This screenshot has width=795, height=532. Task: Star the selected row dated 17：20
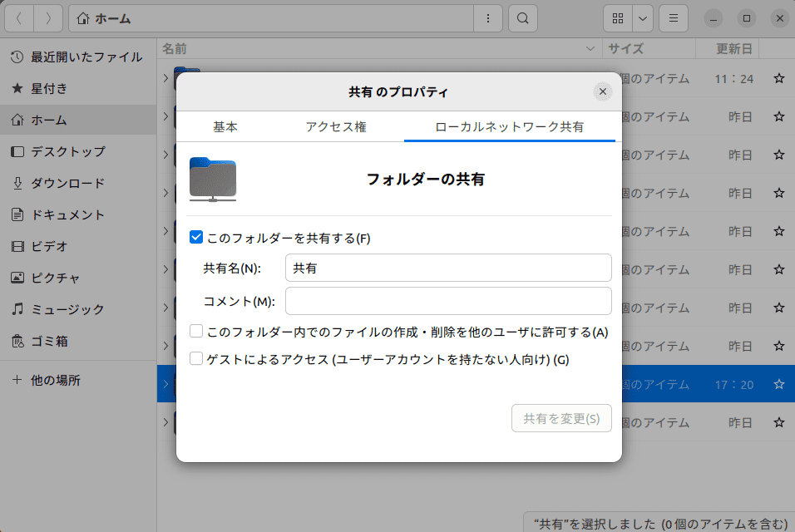tap(779, 384)
